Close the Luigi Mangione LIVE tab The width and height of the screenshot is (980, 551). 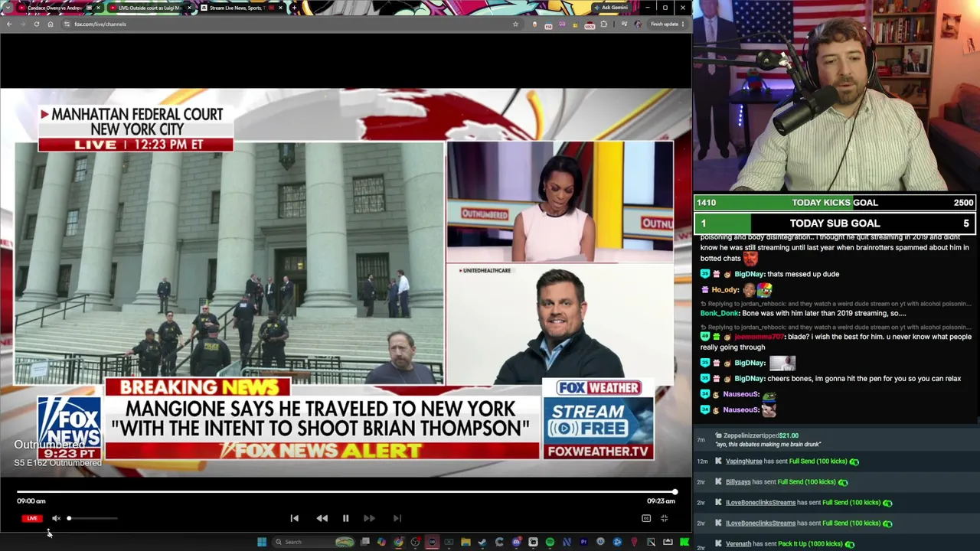click(x=189, y=8)
